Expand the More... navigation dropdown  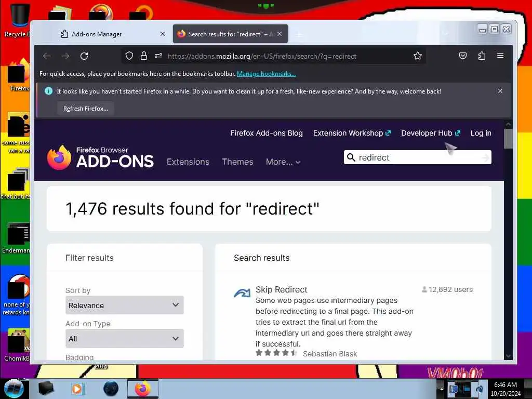[283, 162]
